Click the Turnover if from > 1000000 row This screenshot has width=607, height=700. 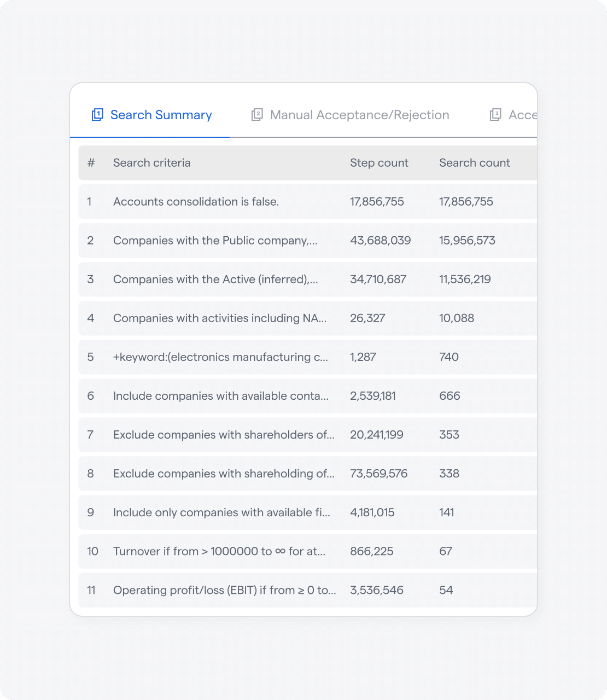[x=219, y=551]
